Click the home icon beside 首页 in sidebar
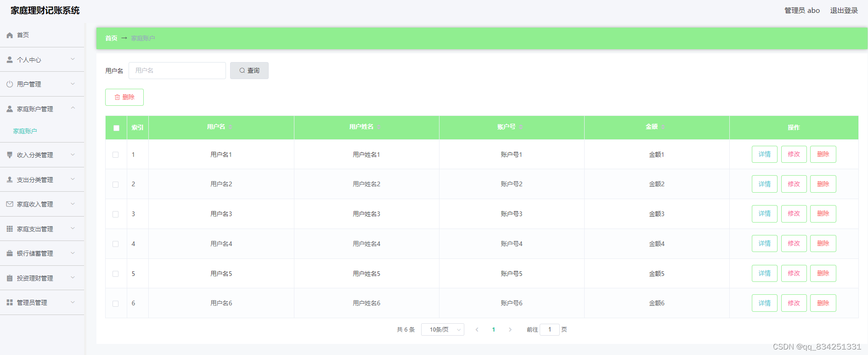 coord(10,35)
